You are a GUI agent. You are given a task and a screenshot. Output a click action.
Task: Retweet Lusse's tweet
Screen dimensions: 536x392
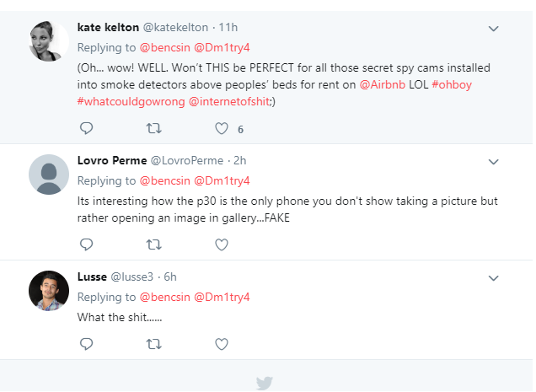tap(153, 344)
